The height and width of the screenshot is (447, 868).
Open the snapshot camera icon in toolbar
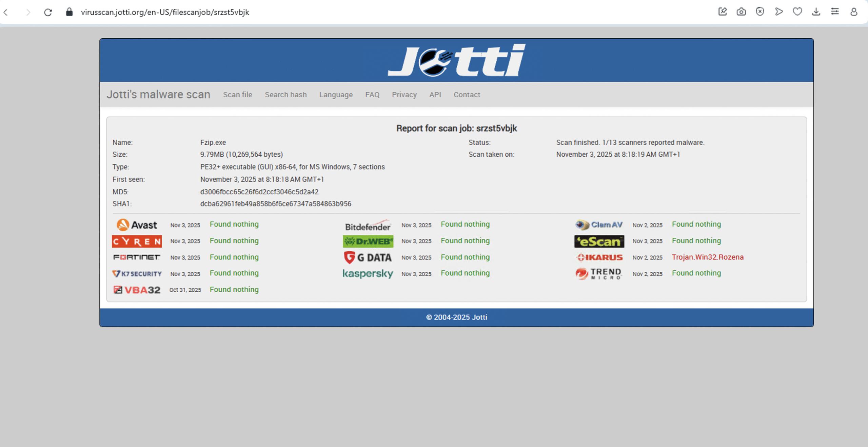[x=741, y=12]
